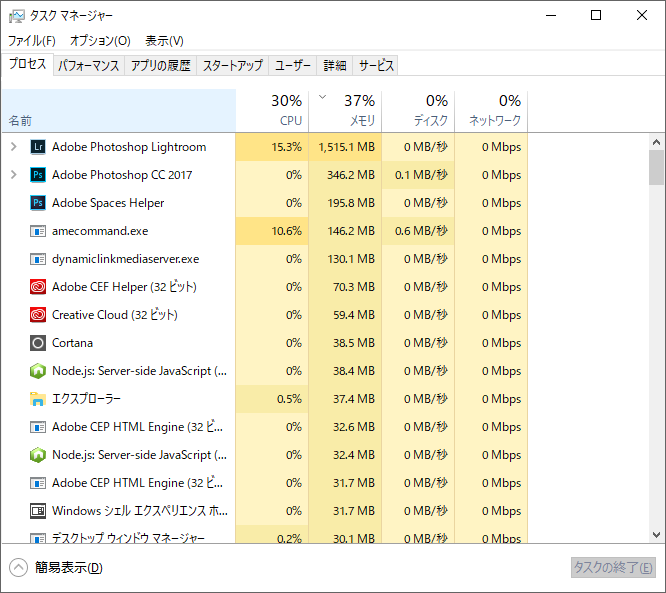Click the scrollbar up arrow
Viewport: 666px width, 593px height.
(656, 142)
